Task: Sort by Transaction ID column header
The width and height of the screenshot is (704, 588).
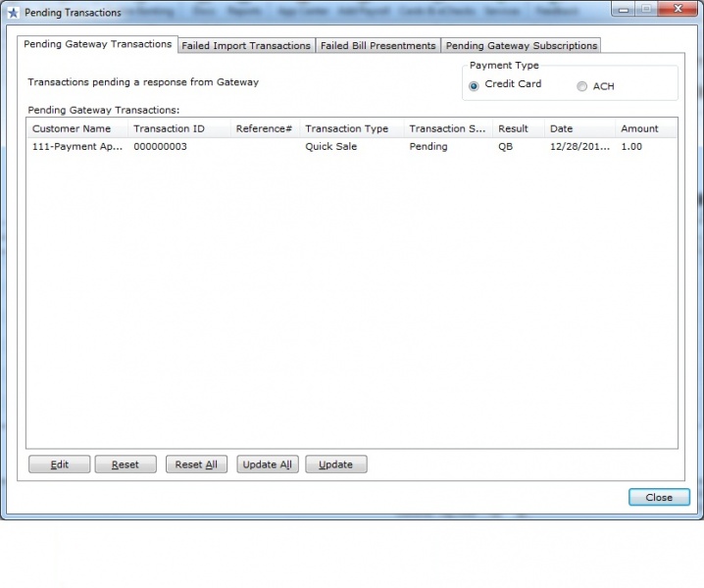Action: pyautogui.click(x=179, y=128)
